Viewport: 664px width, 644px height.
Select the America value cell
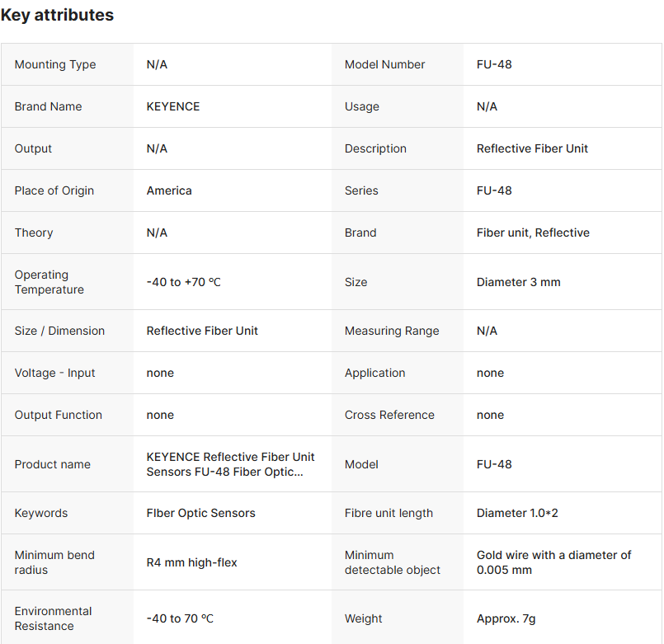(x=169, y=190)
